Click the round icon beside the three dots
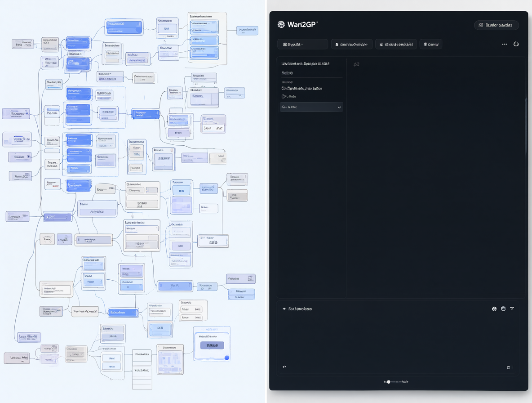 tap(516, 44)
